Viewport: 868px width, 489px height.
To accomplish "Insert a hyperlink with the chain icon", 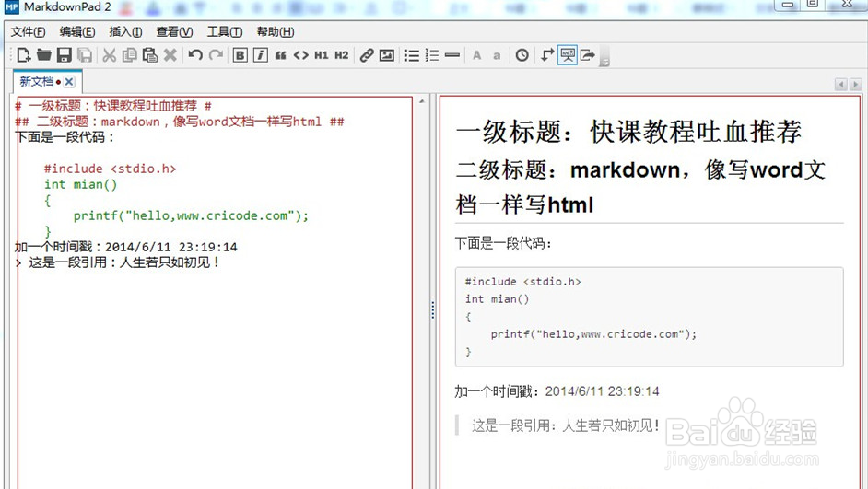I will [367, 54].
